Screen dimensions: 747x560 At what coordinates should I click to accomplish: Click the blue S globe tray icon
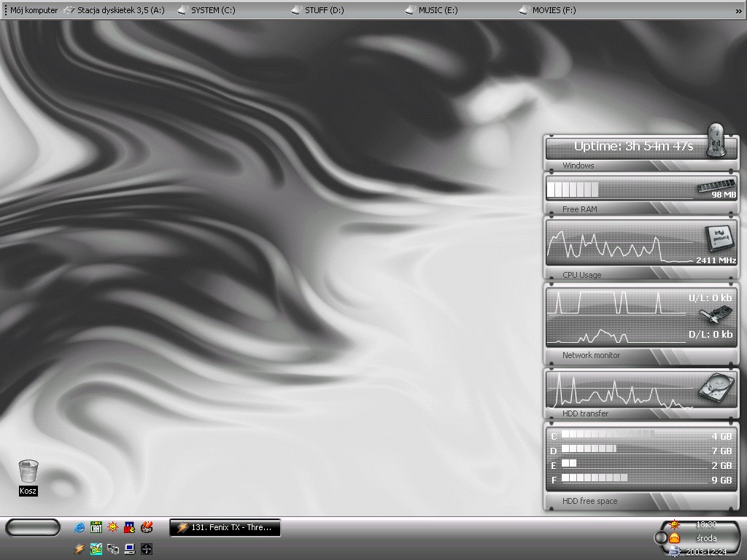675,551
